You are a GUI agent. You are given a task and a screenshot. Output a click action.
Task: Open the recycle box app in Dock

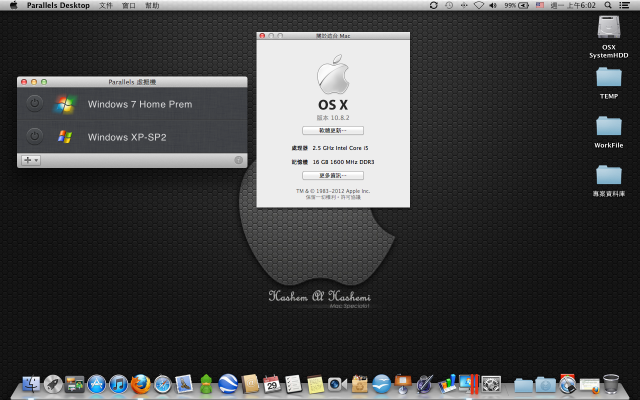[x=360, y=384]
